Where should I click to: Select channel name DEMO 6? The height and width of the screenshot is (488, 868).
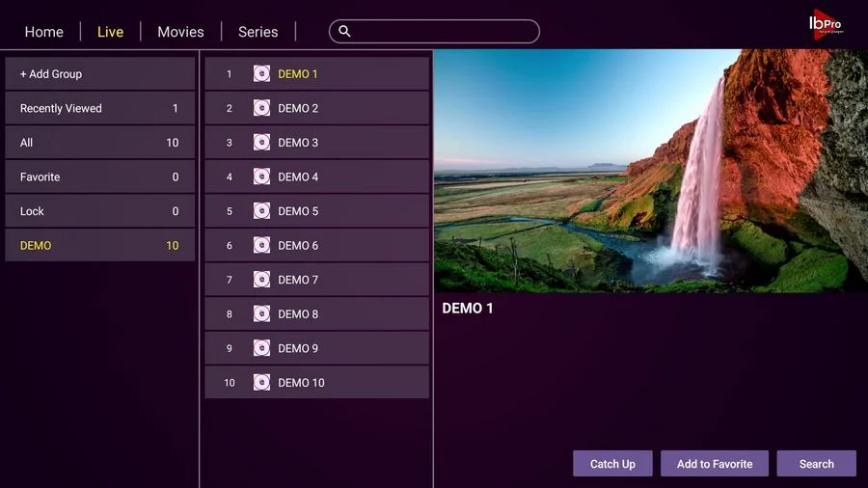click(x=298, y=246)
